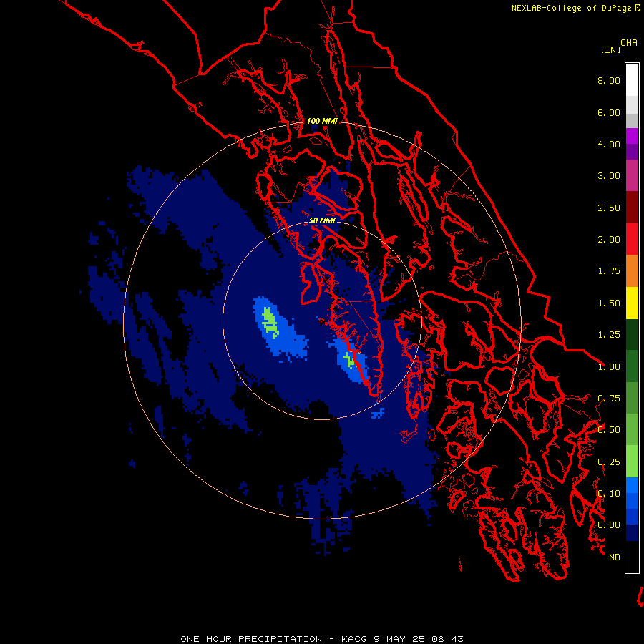This screenshot has width=644, height=644.
Task: Click the '0.25' legend value
Action: (x=609, y=462)
